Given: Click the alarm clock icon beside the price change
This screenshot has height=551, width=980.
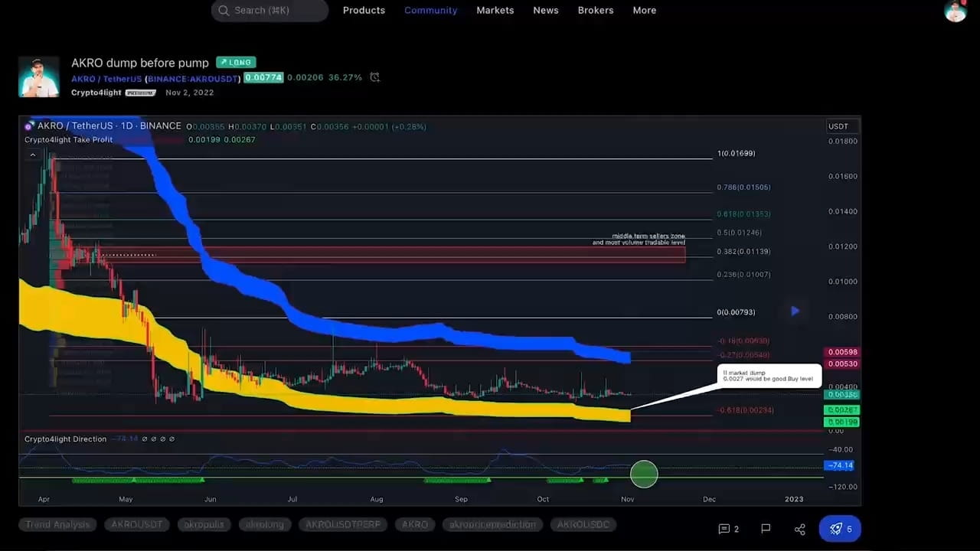Looking at the screenshot, I should click(x=374, y=77).
